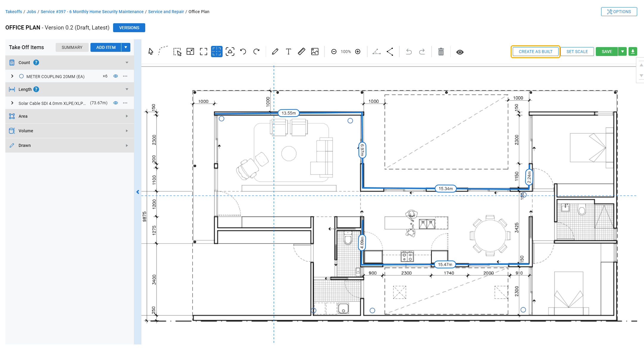Go to Jobs breadcrumb link
The height and width of the screenshot is (348, 644).
click(31, 12)
